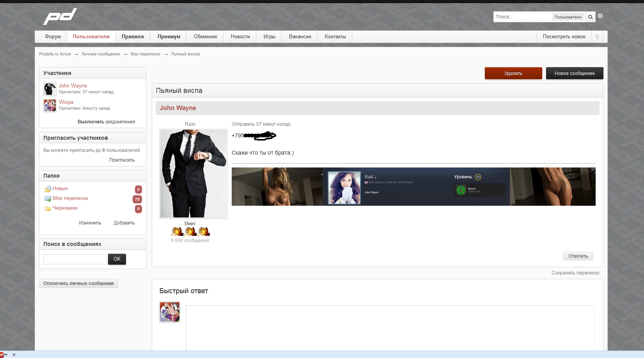This screenshot has height=358, width=644.
Task: Click Изменить under folders
Action: click(90, 223)
